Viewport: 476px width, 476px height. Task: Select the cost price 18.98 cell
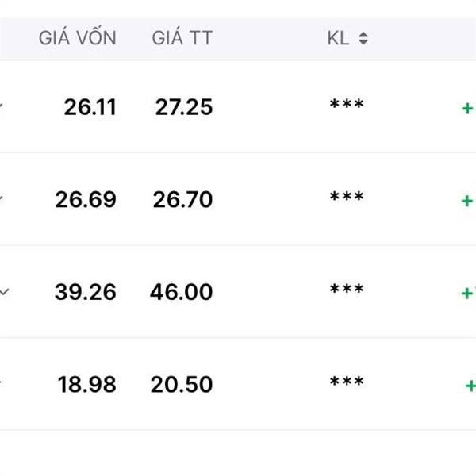point(86,385)
